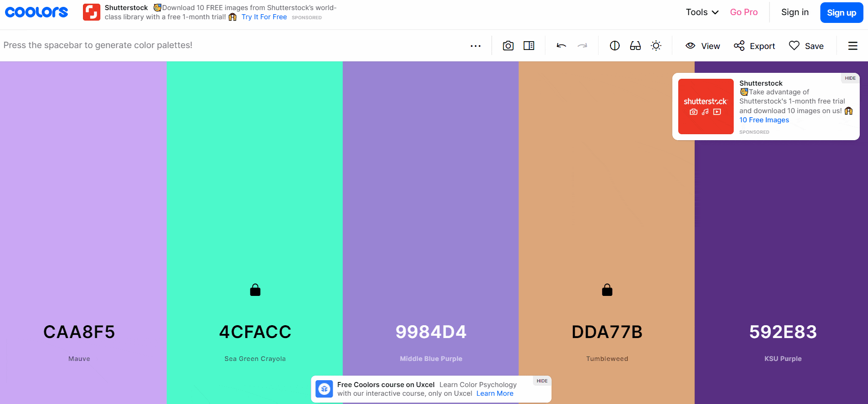868x404 pixels.
Task: Undo the last palette change
Action: point(561,46)
